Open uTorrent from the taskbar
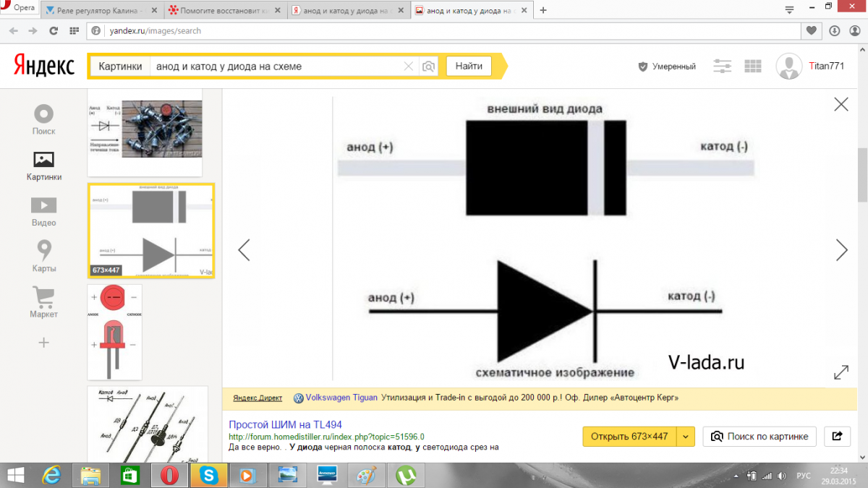868x488 pixels. point(405,476)
